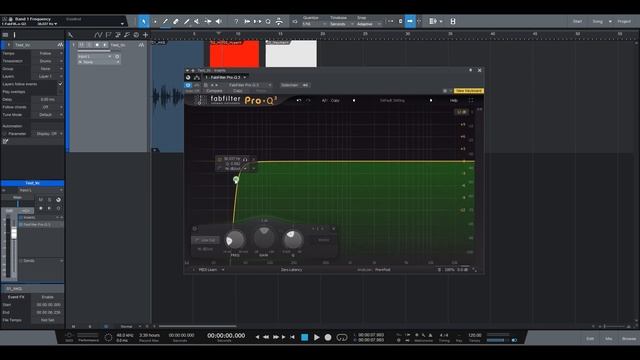Click the track list menu icon
The image size is (640, 360).
(x=5, y=35)
